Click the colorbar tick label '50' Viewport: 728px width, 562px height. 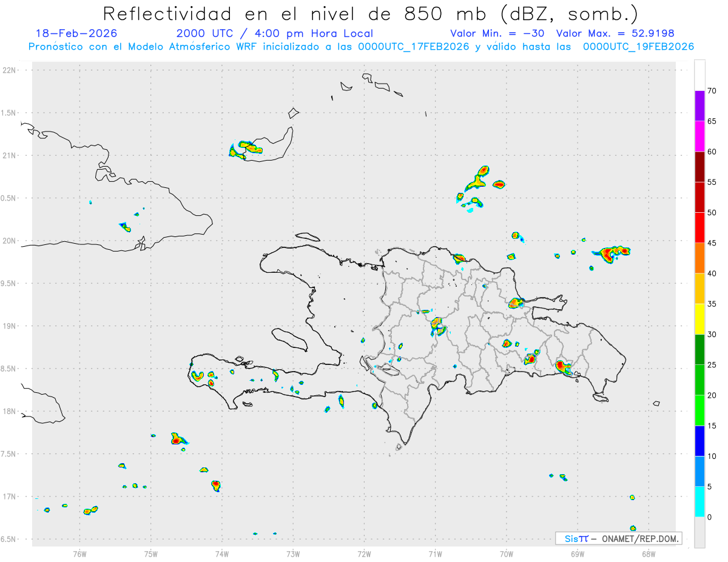713,213
